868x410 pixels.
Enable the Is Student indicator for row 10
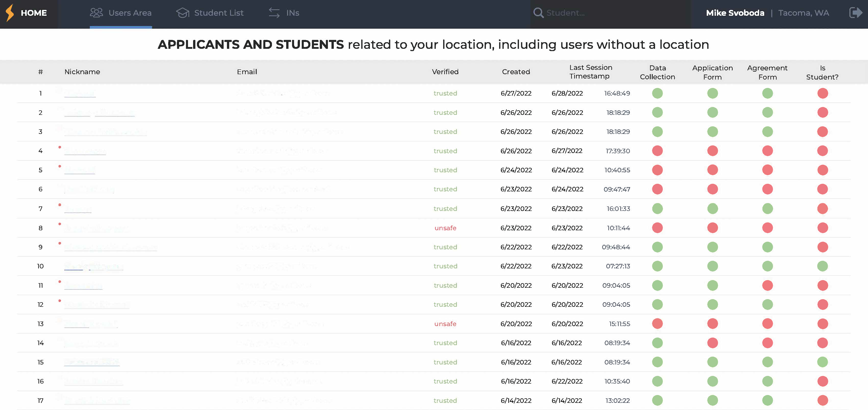pos(823,266)
